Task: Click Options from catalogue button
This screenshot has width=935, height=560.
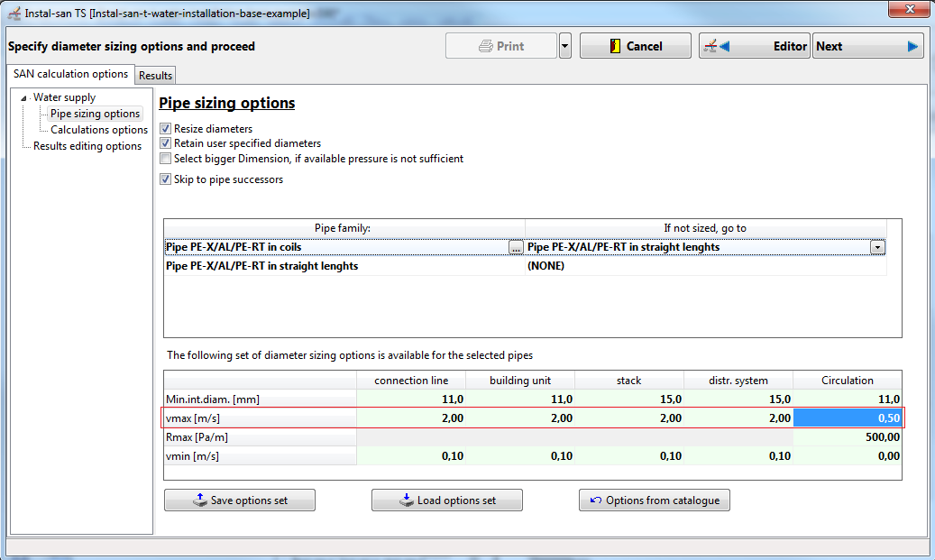Action: point(655,500)
